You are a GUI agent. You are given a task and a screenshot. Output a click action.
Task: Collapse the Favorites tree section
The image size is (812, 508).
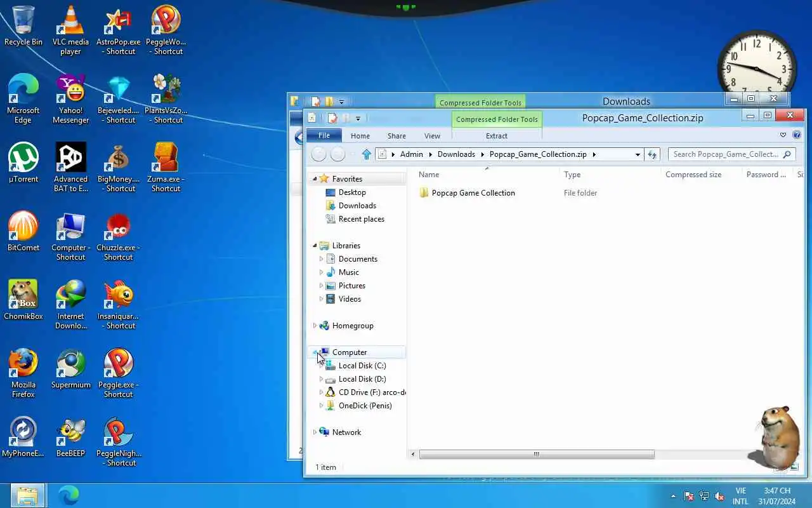[315, 179]
